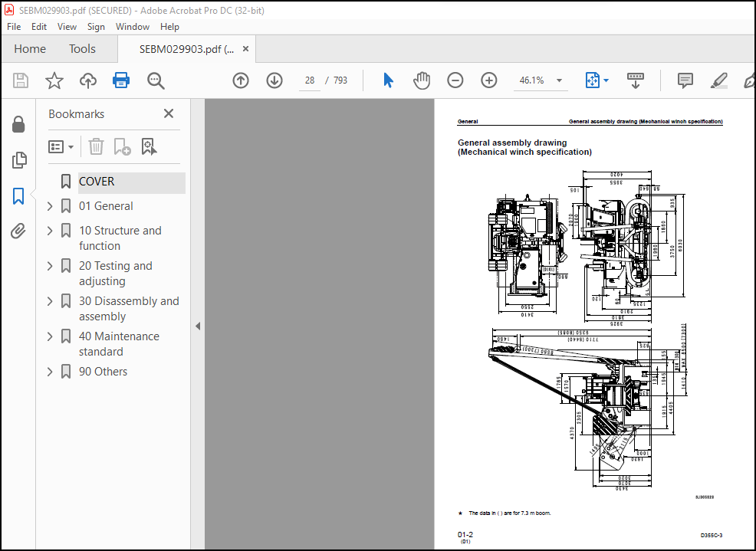Expand the 90 Others bookmark

pyautogui.click(x=50, y=372)
